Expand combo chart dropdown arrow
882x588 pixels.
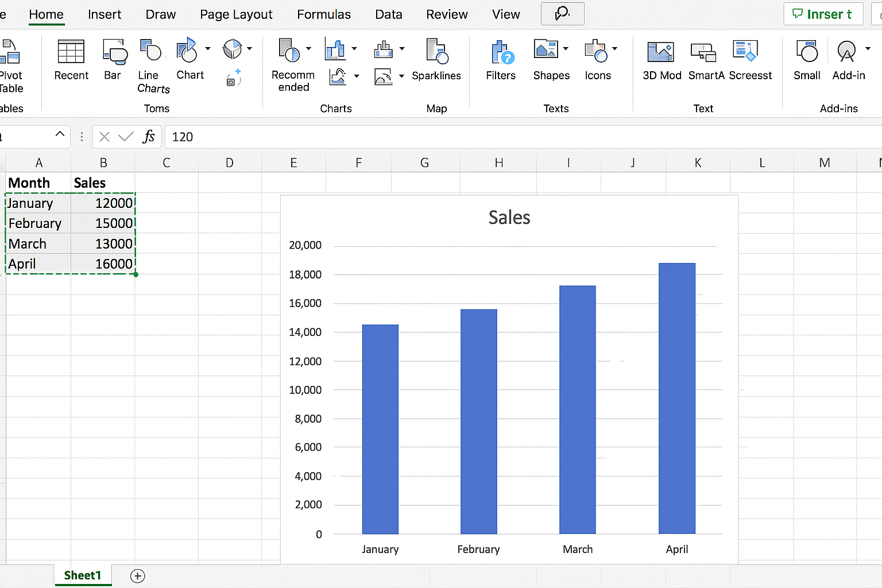(401, 76)
